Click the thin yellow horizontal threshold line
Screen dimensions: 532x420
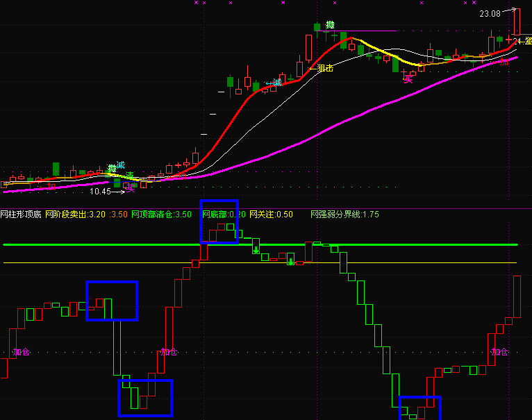[x=260, y=262]
